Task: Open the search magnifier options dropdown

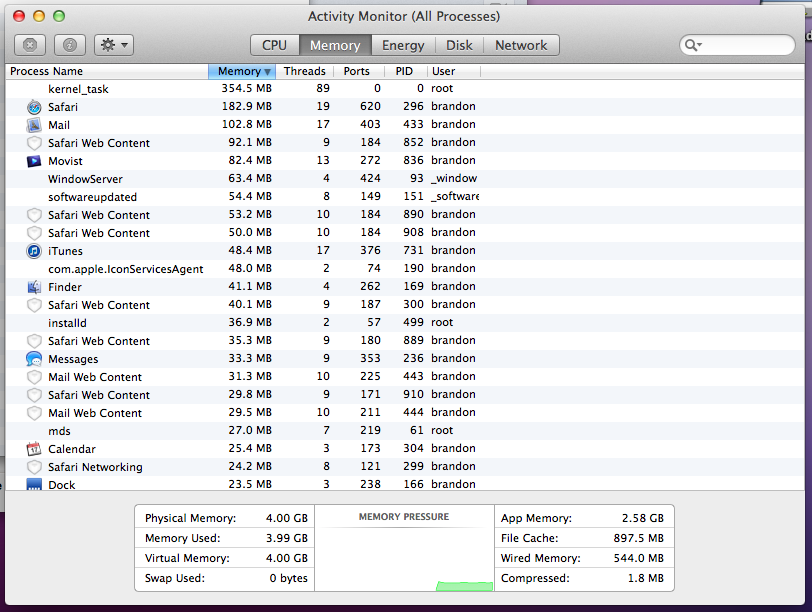Action: 693,45
